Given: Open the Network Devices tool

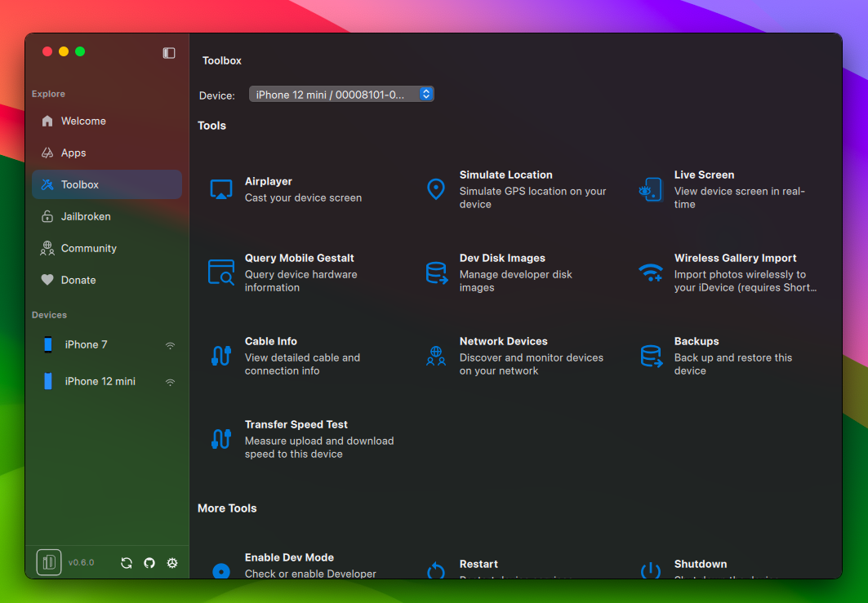Looking at the screenshot, I should point(519,356).
